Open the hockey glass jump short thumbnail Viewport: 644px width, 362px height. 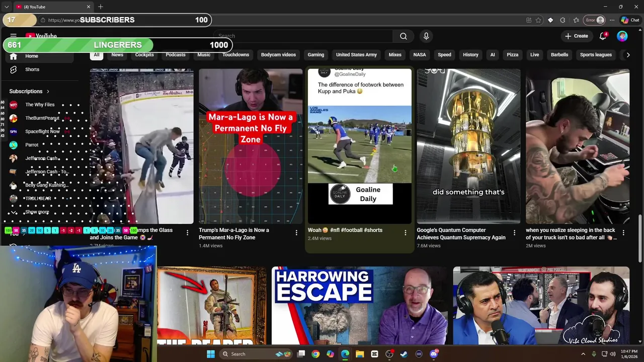click(x=141, y=146)
